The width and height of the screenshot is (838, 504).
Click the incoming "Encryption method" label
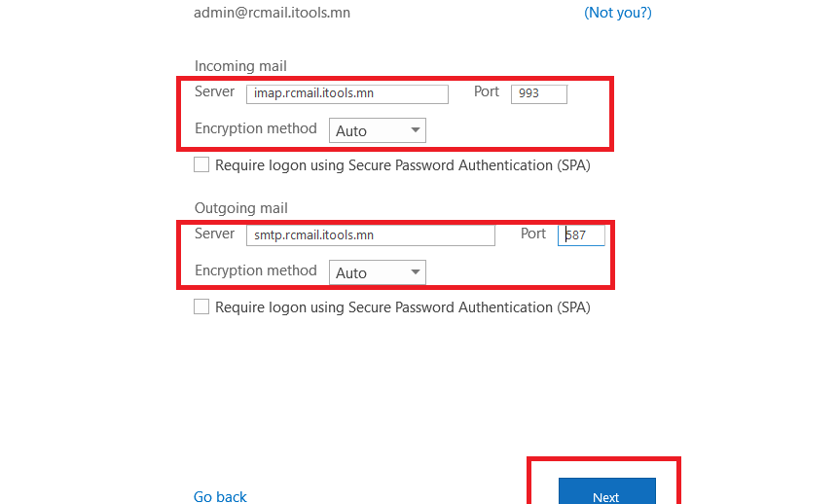[255, 128]
